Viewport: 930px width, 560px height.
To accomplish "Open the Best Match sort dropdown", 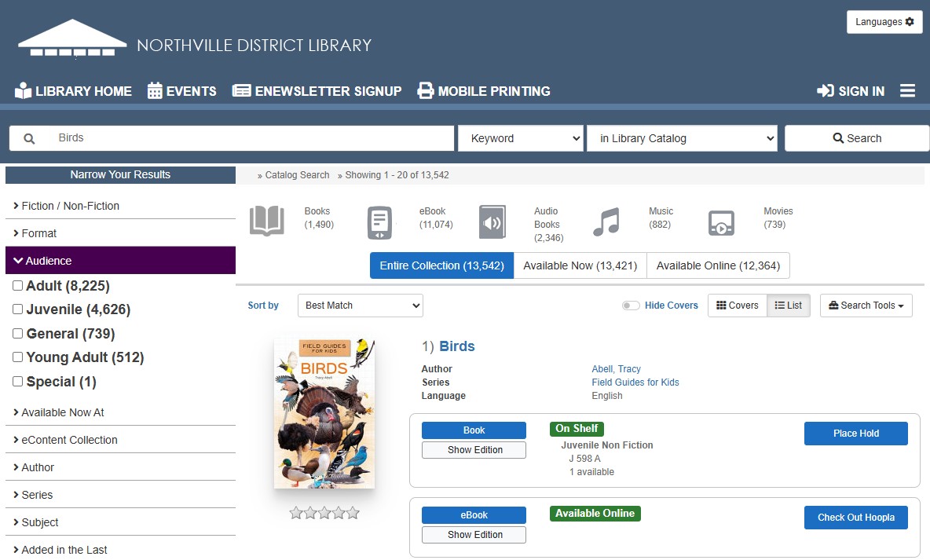I will pyautogui.click(x=360, y=306).
